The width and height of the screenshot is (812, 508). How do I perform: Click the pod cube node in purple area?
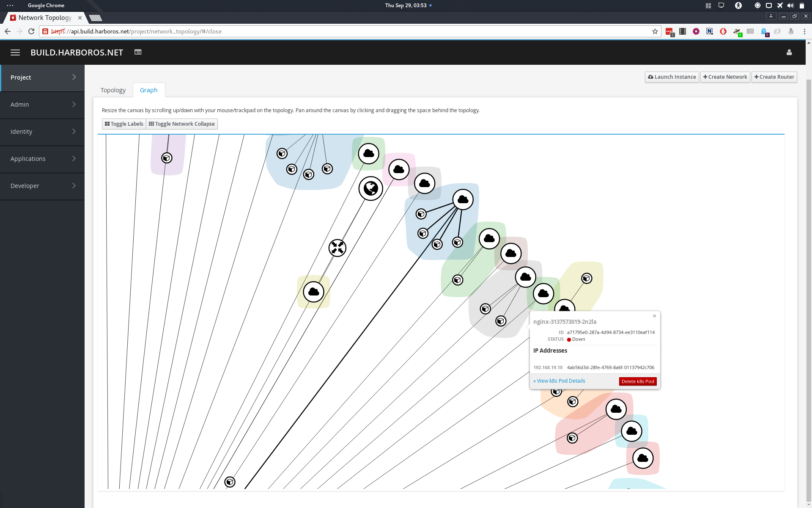(x=167, y=158)
